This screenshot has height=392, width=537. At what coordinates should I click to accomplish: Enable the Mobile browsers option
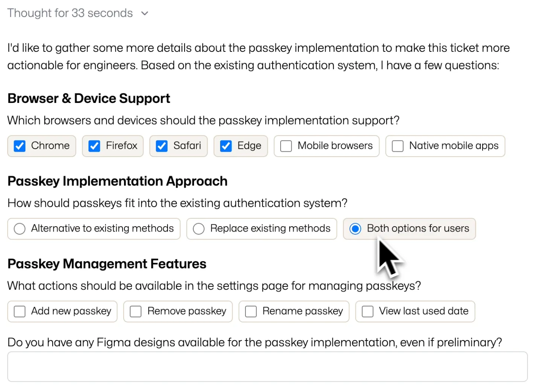(286, 146)
